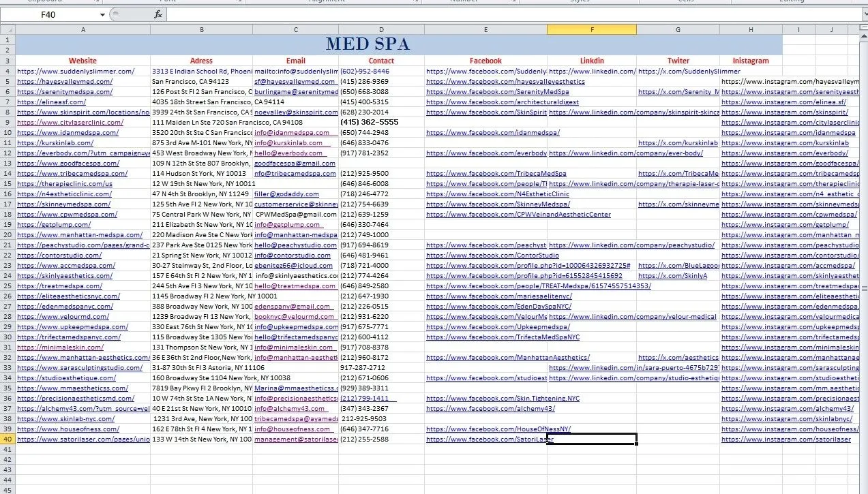Open the x.com/BlueLagoon Twitter link
This screenshot has width=868, height=494.
click(678, 265)
